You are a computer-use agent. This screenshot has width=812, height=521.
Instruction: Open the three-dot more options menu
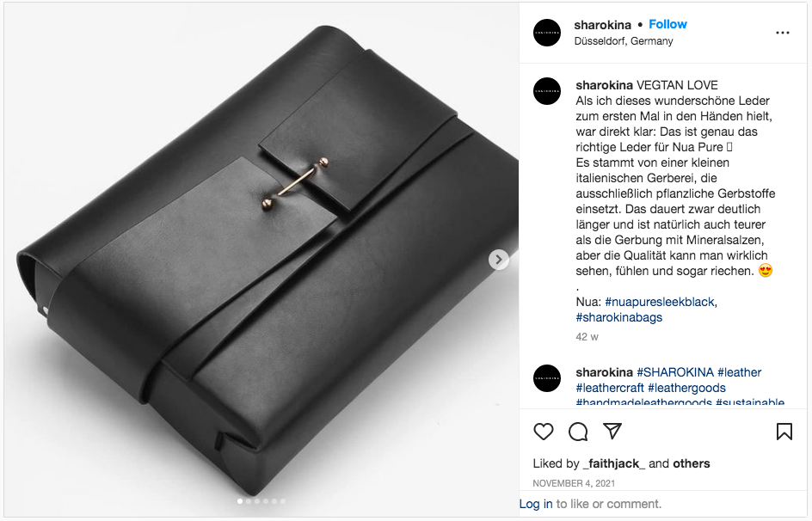[x=783, y=33]
